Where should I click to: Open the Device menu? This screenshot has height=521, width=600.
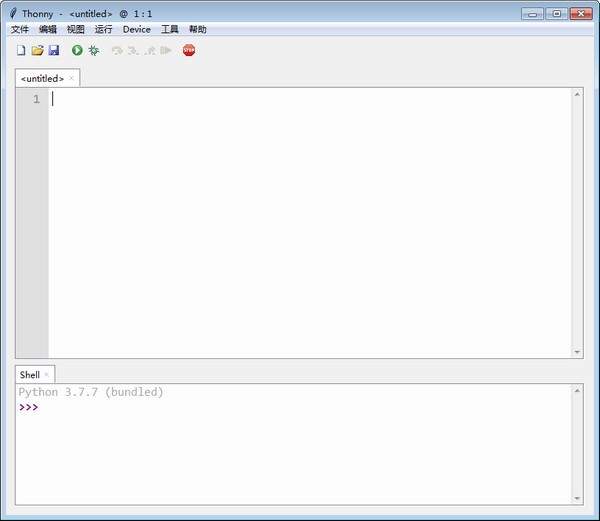[x=137, y=29]
